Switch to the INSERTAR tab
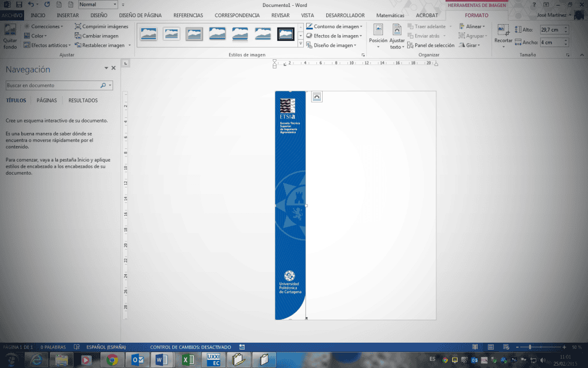 pos(68,16)
